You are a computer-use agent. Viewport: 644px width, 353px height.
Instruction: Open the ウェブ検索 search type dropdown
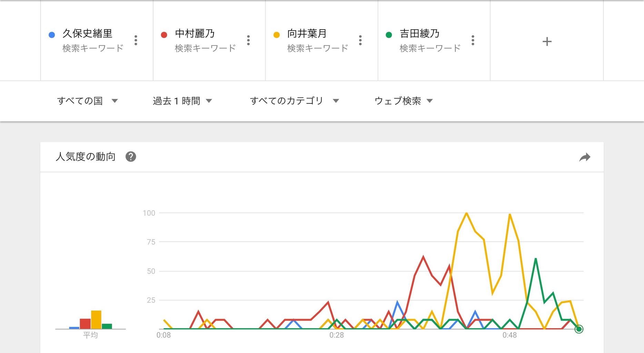point(404,101)
